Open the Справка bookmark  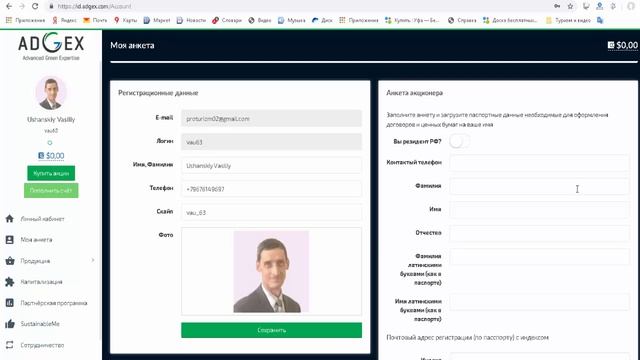tap(462, 20)
